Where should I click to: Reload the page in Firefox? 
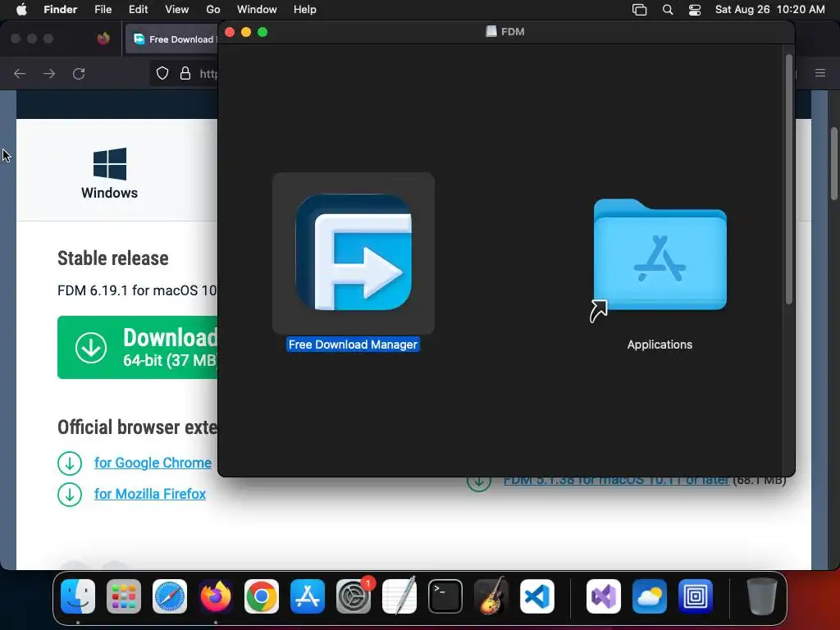(x=79, y=73)
